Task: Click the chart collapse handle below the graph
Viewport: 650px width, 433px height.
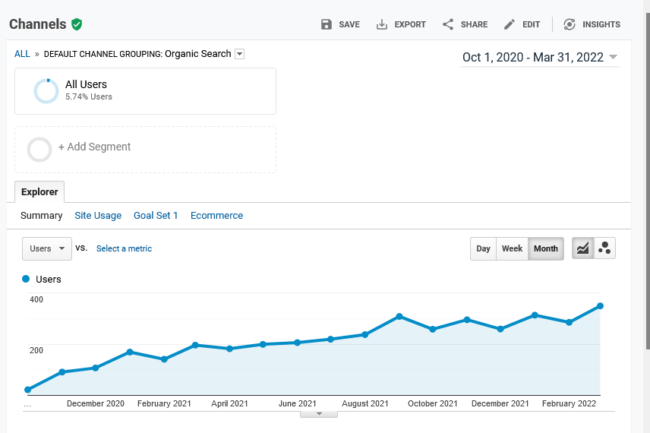Action: (319, 414)
